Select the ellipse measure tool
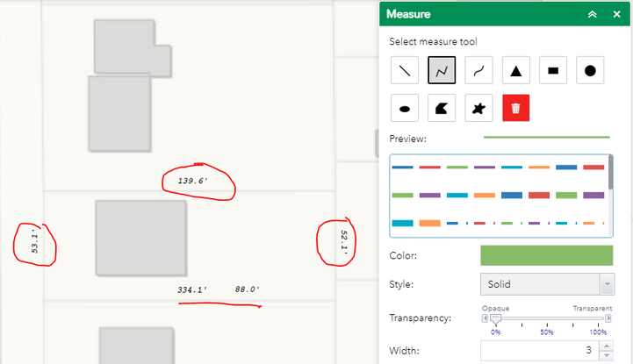 405,108
